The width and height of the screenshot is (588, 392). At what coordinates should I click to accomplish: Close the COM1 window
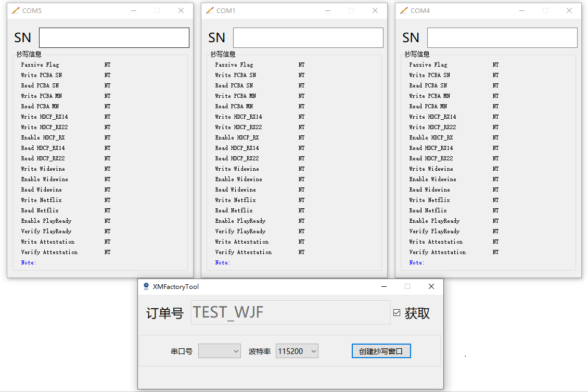[x=375, y=10]
